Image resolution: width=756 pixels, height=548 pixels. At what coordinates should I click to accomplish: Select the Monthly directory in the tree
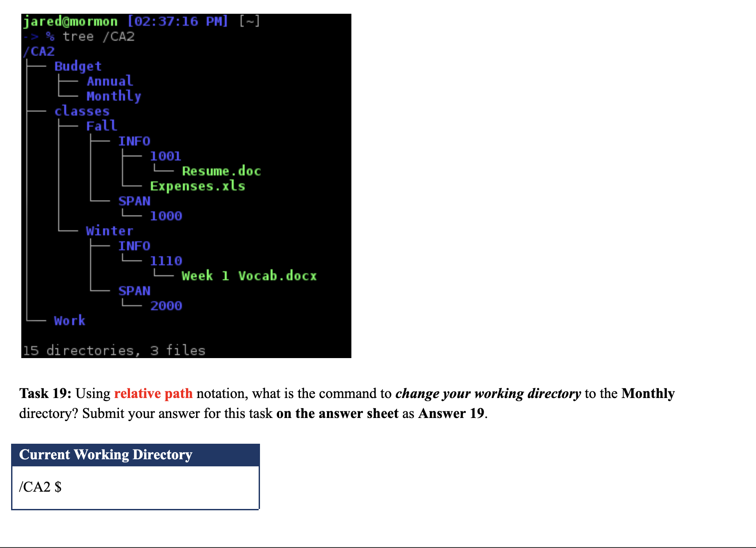[114, 96]
